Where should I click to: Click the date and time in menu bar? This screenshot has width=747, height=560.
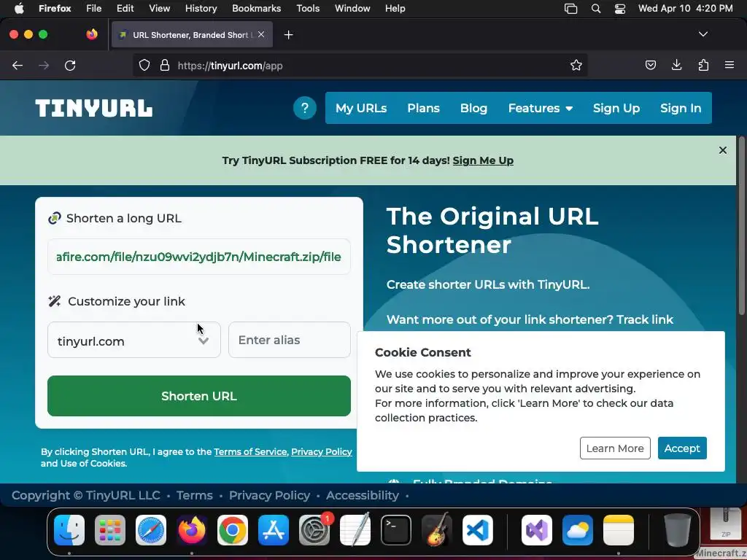coord(685,9)
